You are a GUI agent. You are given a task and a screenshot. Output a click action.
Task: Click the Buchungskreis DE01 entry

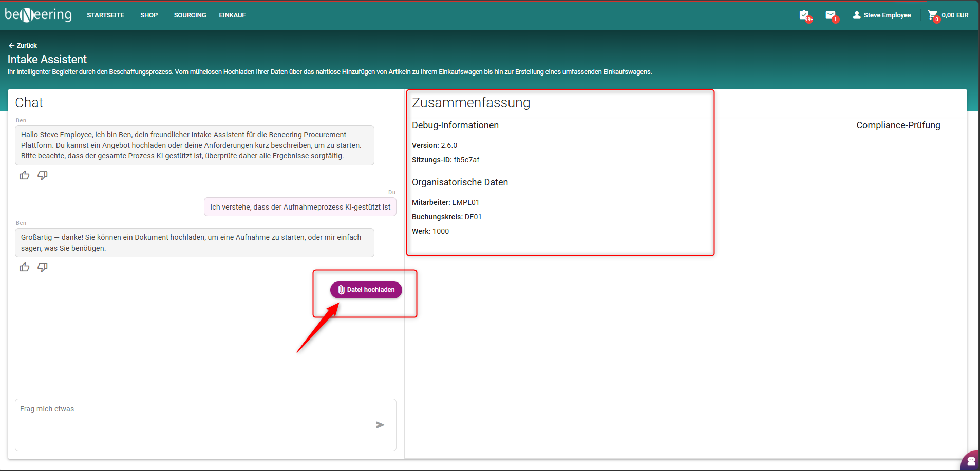point(447,217)
